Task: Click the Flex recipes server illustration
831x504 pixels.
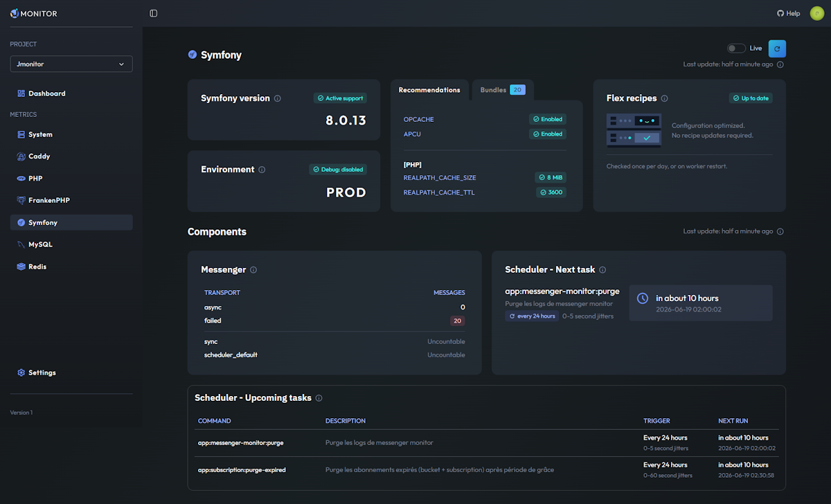Action: point(634,130)
